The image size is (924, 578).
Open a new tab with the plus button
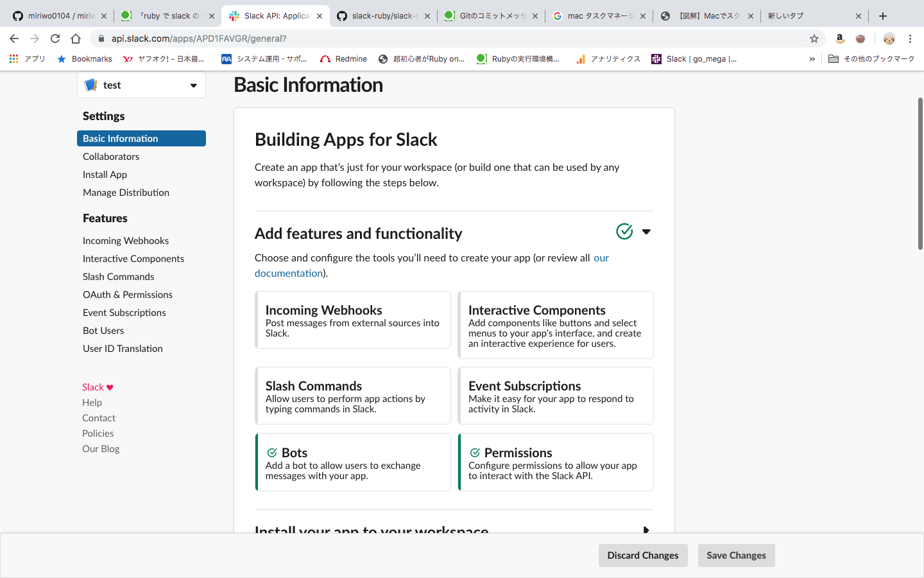tap(883, 16)
